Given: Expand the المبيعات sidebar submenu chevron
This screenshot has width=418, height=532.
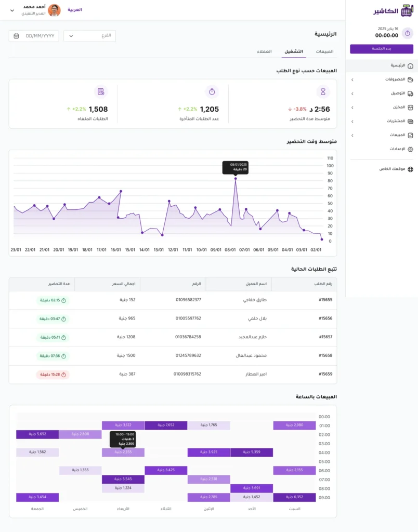Looking at the screenshot, I should point(352,135).
